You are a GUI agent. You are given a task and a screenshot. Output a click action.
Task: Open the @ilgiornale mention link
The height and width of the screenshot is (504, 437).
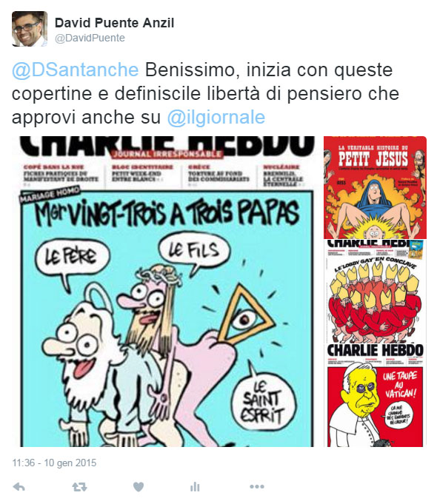coord(216,118)
